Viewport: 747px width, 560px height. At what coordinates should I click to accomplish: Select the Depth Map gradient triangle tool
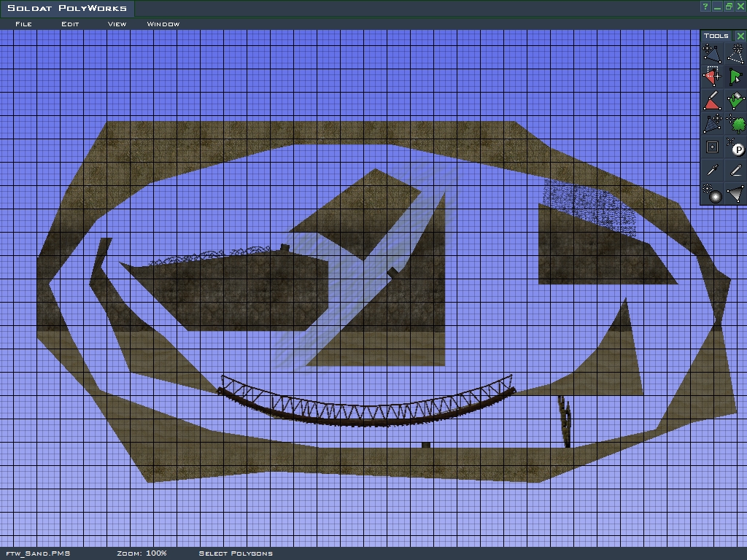tap(736, 194)
